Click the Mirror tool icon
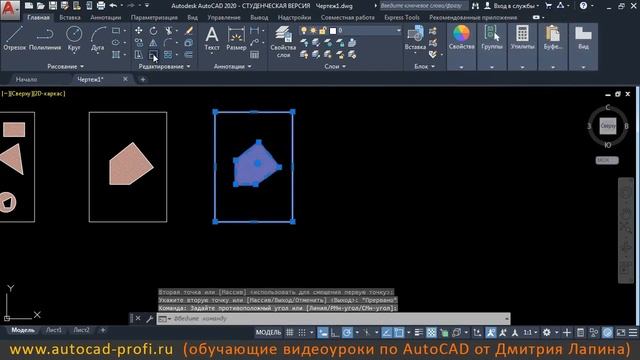Screen dimensions: 640x360 coord(153,42)
